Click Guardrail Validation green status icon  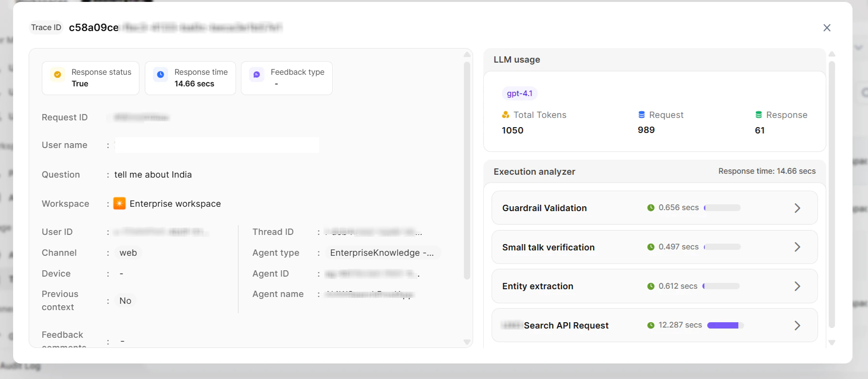[x=651, y=208]
